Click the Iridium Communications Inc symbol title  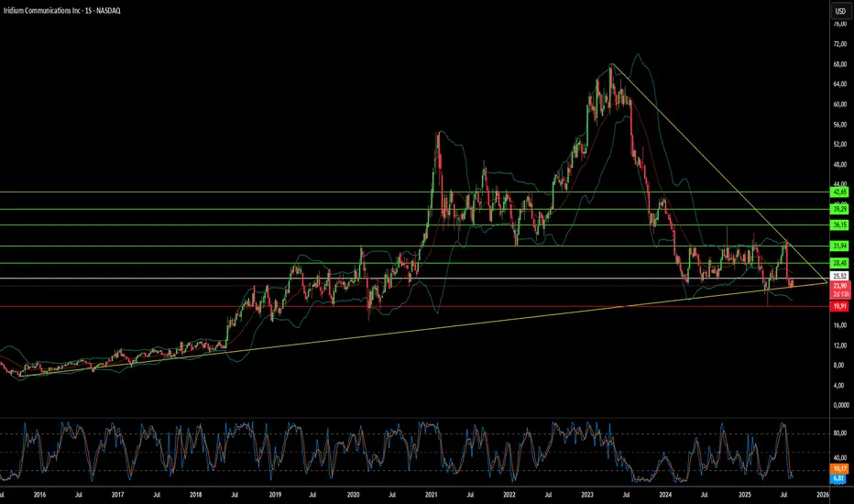(42, 11)
